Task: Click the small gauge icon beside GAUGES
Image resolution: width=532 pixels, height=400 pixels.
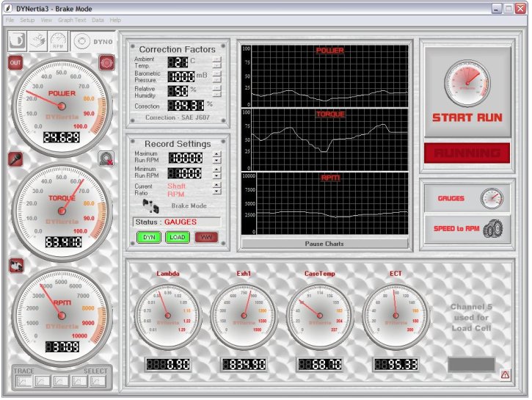Action: tap(492, 198)
